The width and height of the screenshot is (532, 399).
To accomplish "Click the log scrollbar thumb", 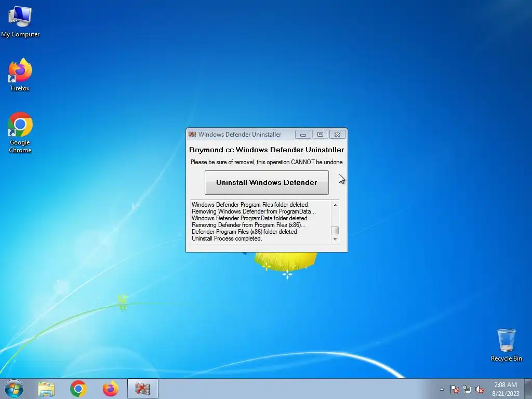I will (335, 230).
